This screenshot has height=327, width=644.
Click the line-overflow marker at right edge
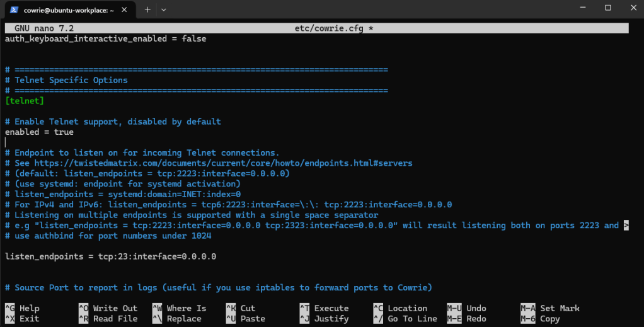626,226
